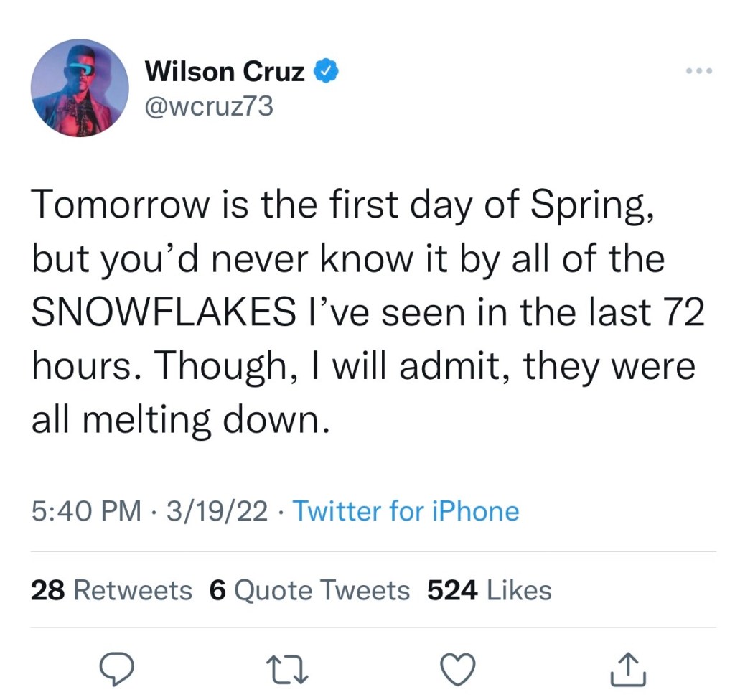Open the three-dot more options menu

698,71
